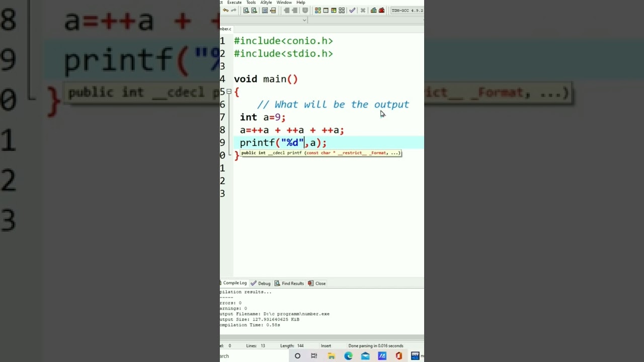This screenshot has width=644, height=362.
Task: Click the '// What will be the output' comment
Action: (x=333, y=105)
